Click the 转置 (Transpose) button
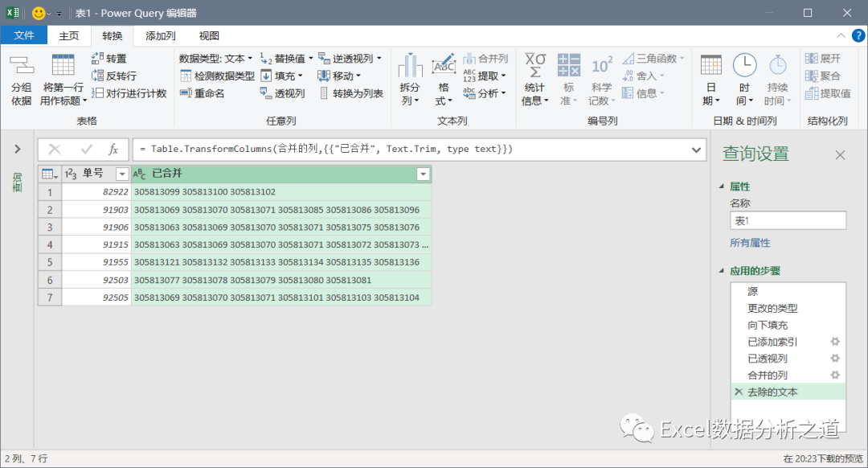The image size is (868, 468). pyautogui.click(x=109, y=58)
